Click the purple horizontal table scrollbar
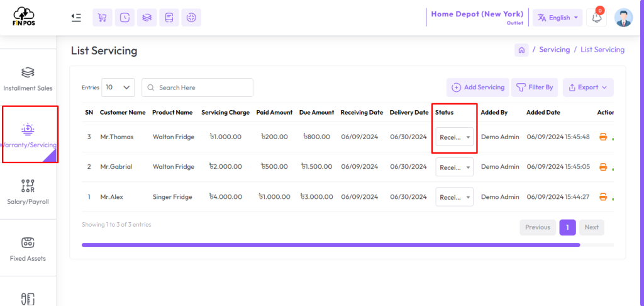 [x=331, y=245]
